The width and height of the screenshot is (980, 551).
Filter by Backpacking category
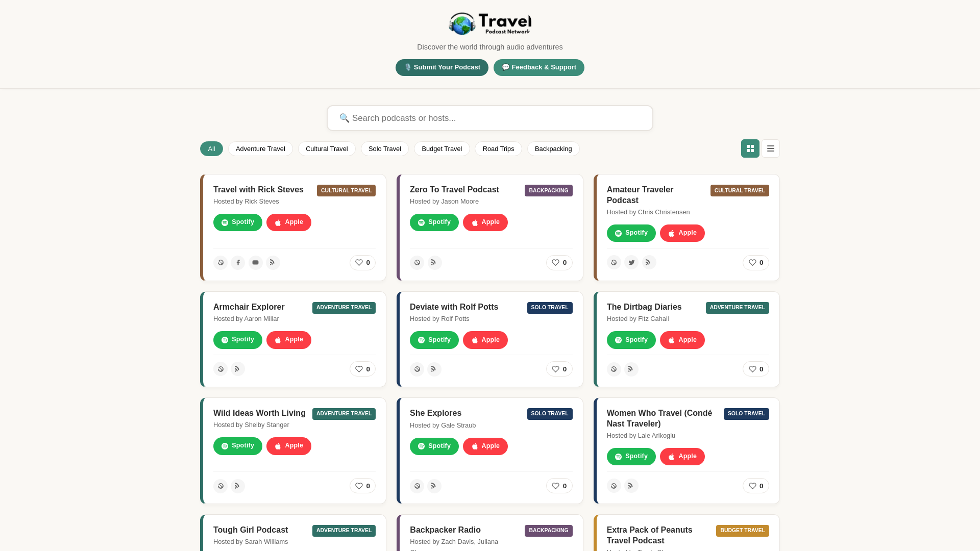553,149
